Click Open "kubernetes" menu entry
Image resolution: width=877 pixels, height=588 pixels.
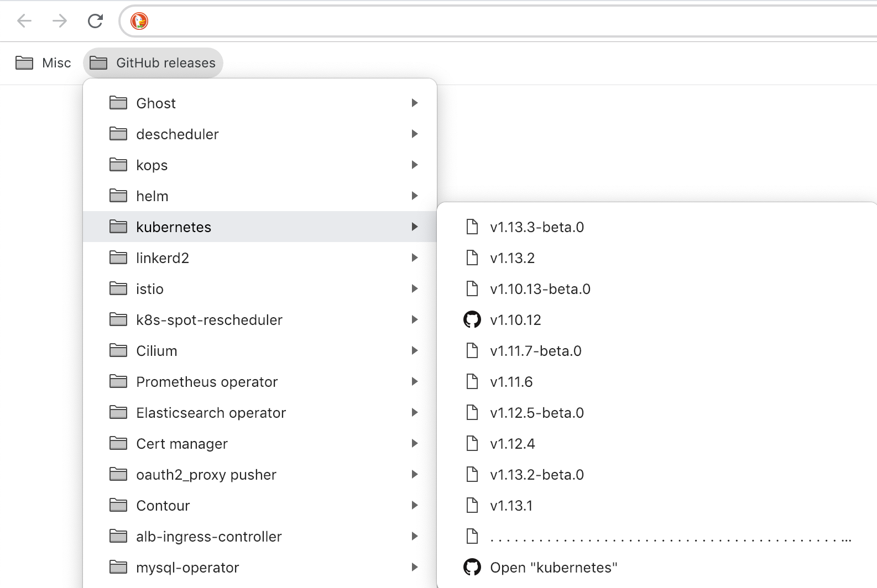(x=657, y=567)
